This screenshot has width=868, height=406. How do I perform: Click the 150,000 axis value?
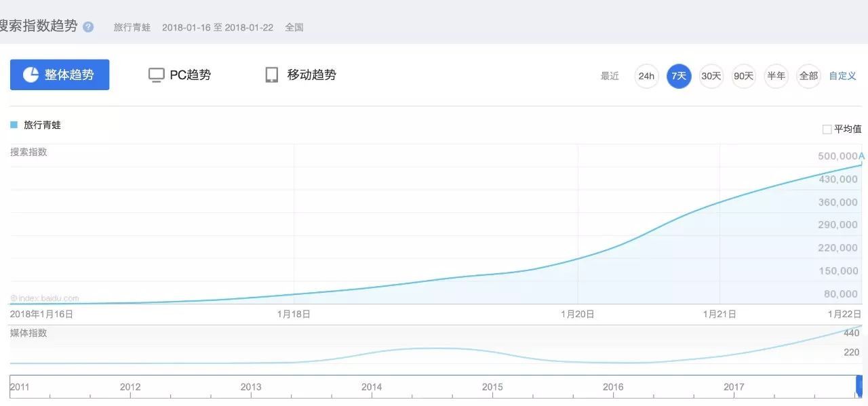coord(838,270)
